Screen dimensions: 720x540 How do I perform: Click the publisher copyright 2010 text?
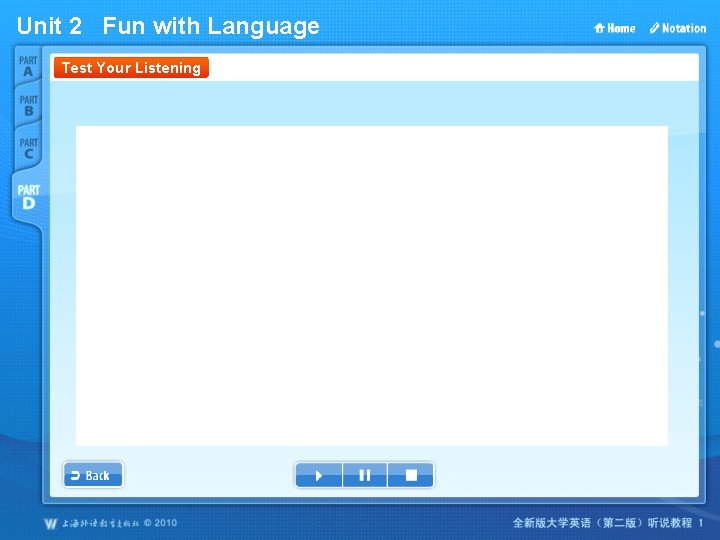point(111,523)
